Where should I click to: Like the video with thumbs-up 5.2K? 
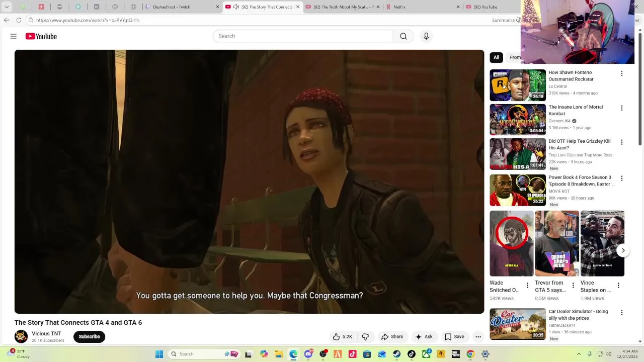click(342, 337)
